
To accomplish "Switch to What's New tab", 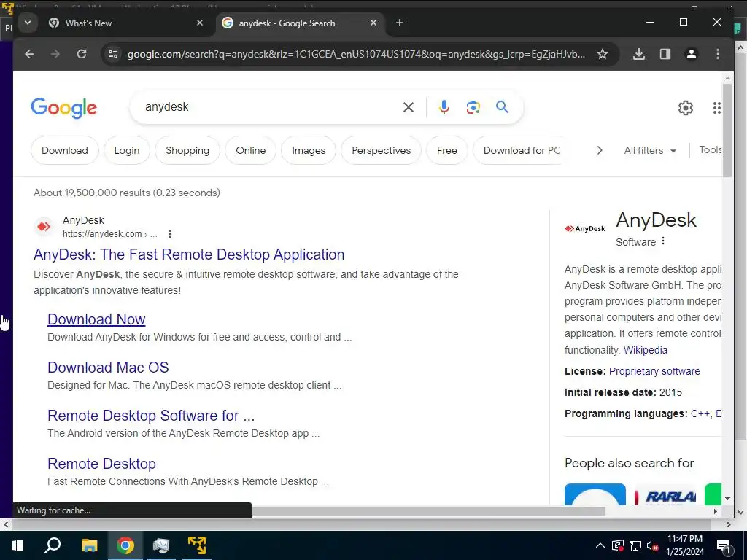I will click(127, 23).
